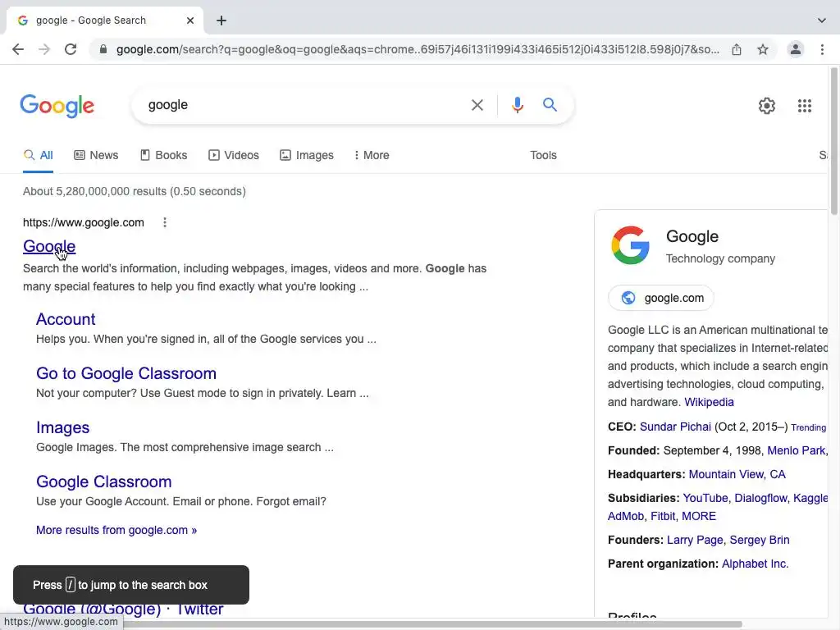Image resolution: width=840 pixels, height=630 pixels.
Task: Click the https://www.google.com result URL text
Action: 84,222
